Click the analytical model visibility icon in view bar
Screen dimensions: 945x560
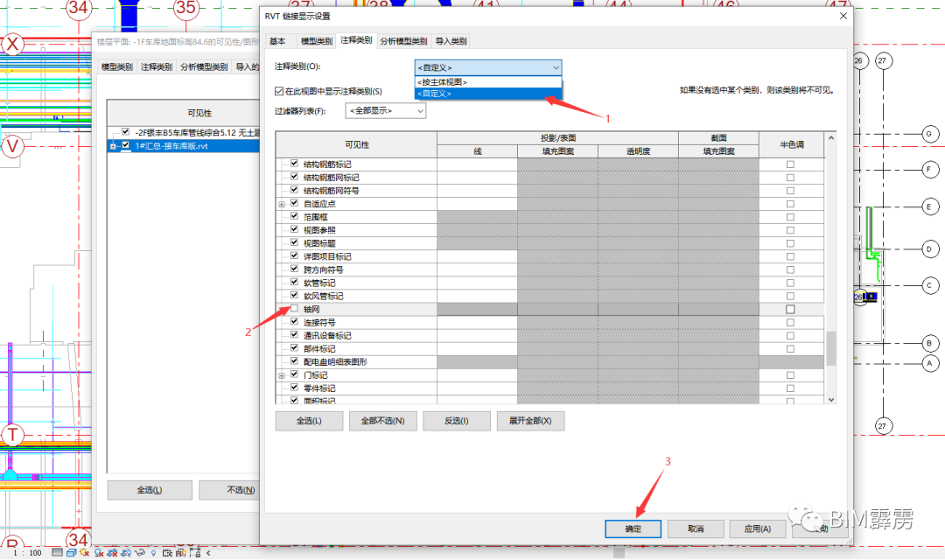click(x=181, y=553)
